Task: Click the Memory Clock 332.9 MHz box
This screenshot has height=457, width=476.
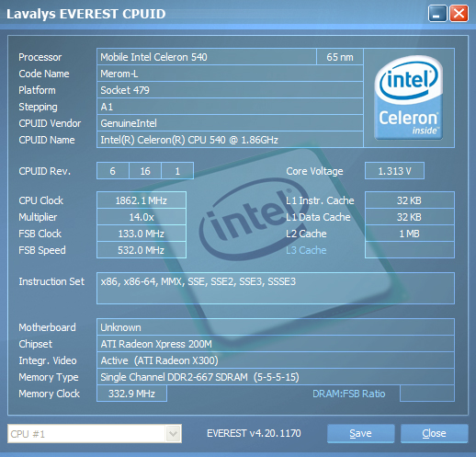Action: (x=131, y=394)
